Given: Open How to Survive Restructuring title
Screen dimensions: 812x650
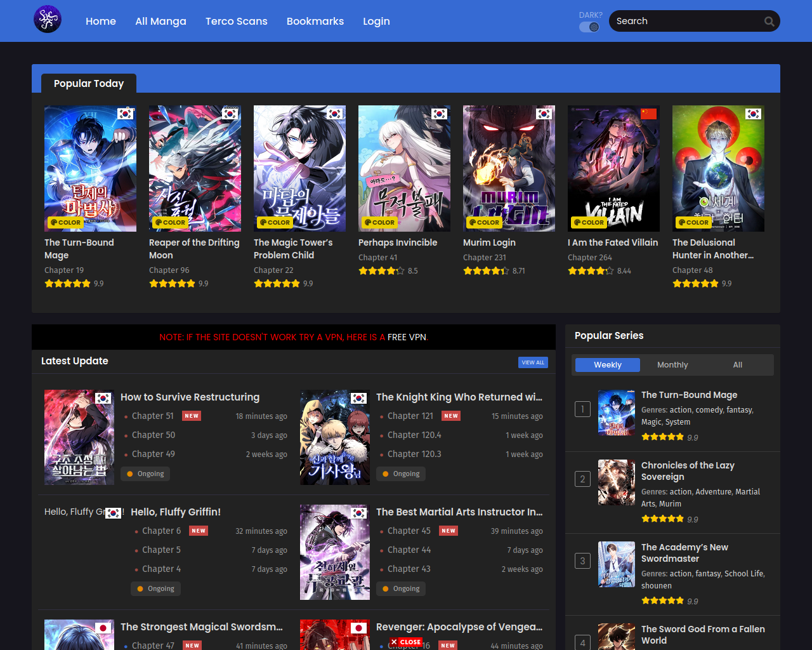Looking at the screenshot, I should [x=190, y=397].
